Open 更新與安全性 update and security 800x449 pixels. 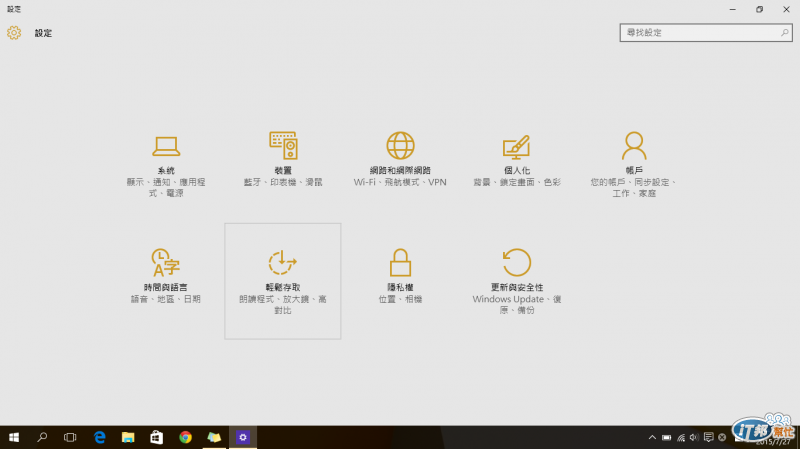pos(517,281)
